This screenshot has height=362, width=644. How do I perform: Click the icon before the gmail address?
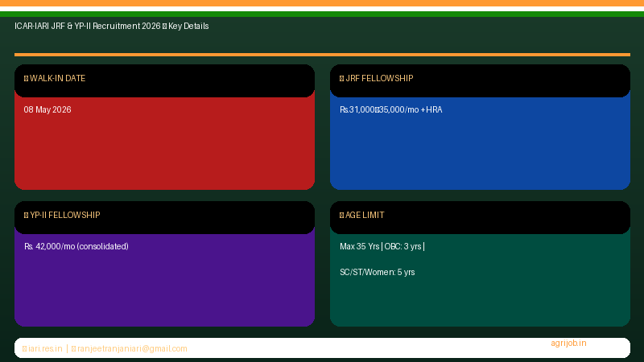click(74, 348)
